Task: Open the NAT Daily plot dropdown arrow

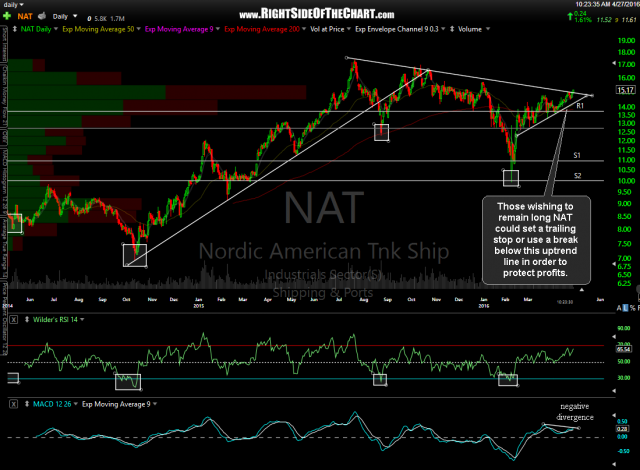Action: coord(56,29)
